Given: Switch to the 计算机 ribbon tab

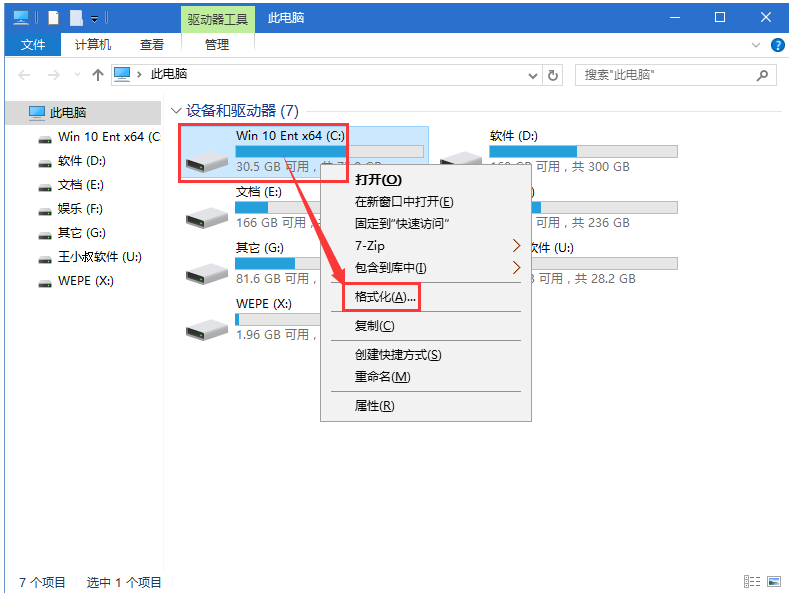Looking at the screenshot, I should (93, 45).
